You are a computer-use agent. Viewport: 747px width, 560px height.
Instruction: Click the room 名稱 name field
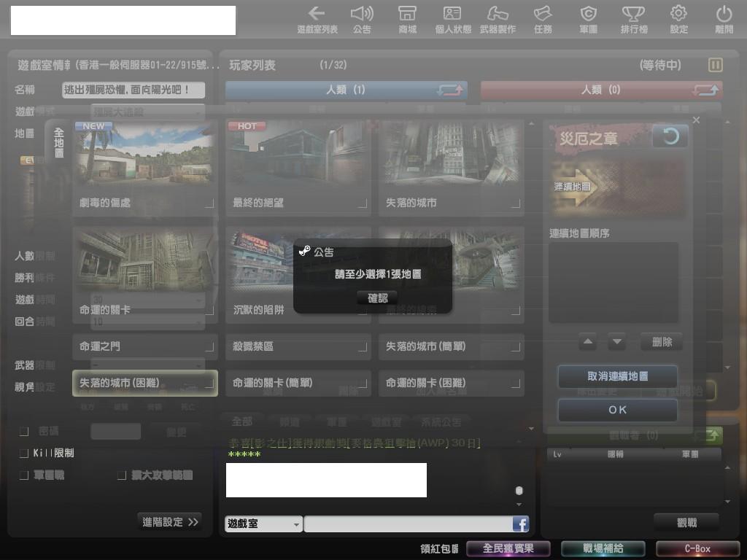(x=133, y=90)
